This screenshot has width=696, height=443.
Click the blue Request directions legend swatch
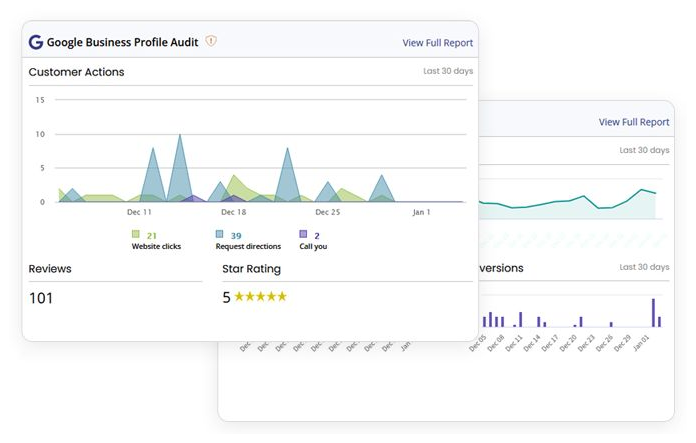219,234
